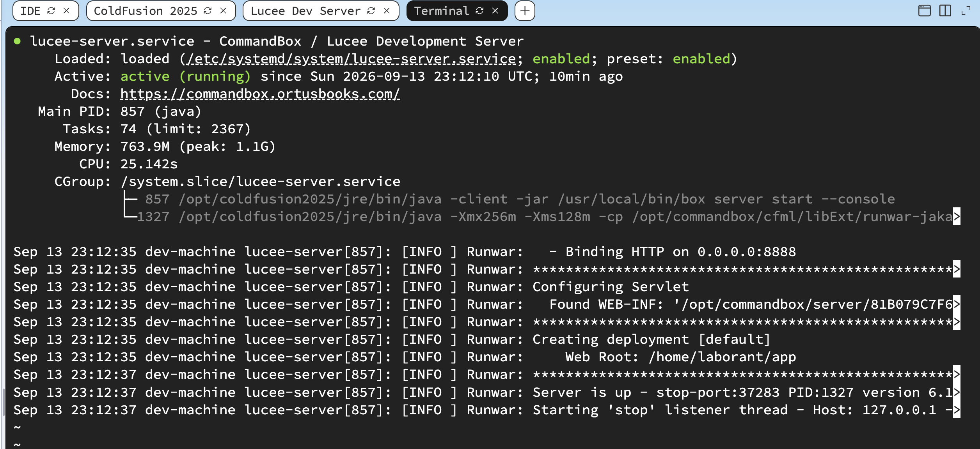Click the first 'enabled' status word
This screenshot has height=449, width=980.
coord(561,59)
